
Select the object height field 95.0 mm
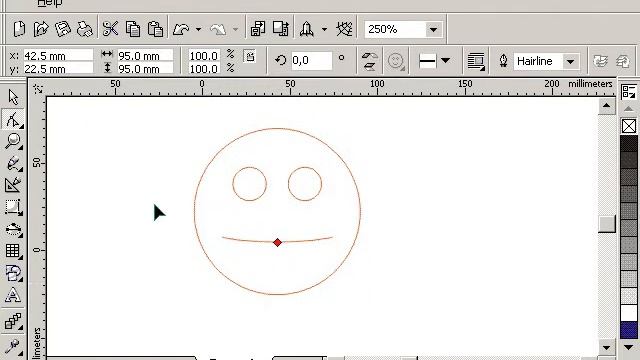(x=145, y=69)
